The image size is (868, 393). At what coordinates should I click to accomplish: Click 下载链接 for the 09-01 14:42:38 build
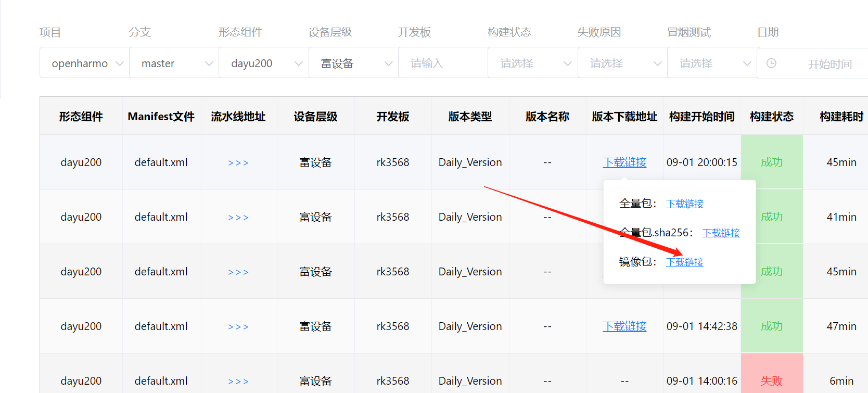(x=624, y=326)
